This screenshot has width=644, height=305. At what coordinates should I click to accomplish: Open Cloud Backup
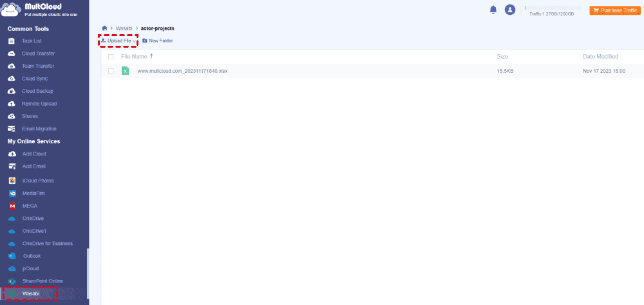click(37, 92)
